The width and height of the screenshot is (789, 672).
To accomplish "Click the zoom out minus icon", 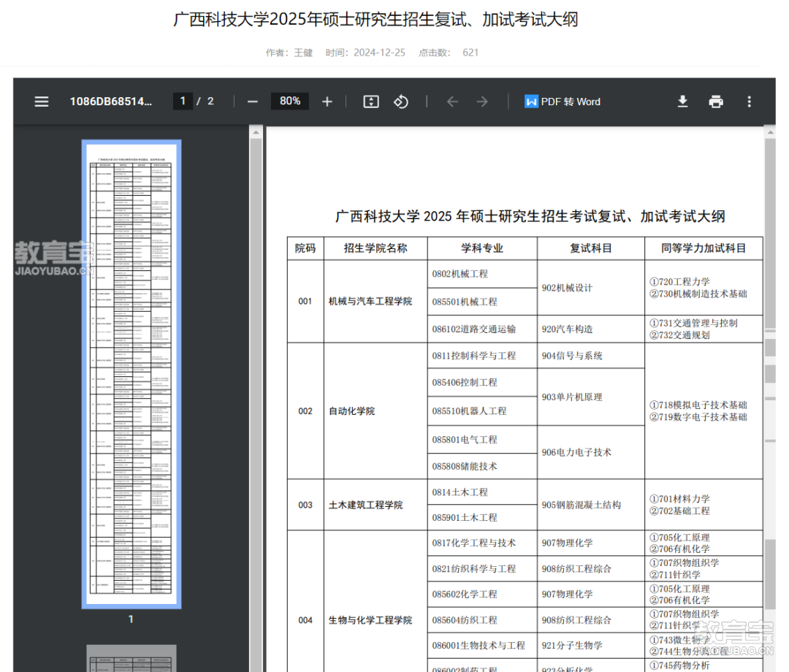I will [x=253, y=102].
